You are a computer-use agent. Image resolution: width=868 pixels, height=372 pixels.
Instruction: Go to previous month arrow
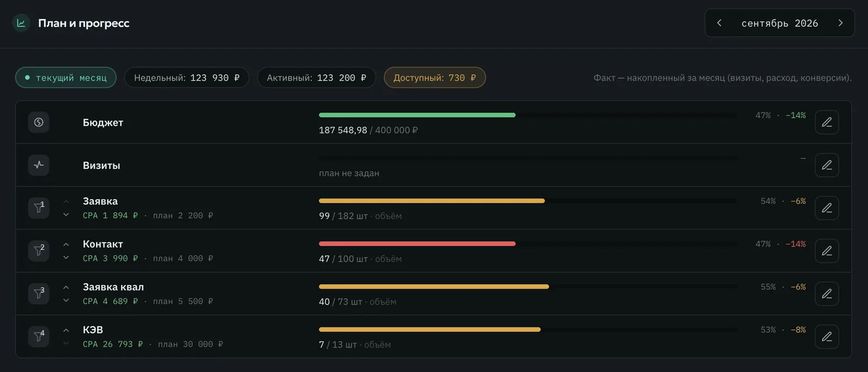click(x=719, y=23)
